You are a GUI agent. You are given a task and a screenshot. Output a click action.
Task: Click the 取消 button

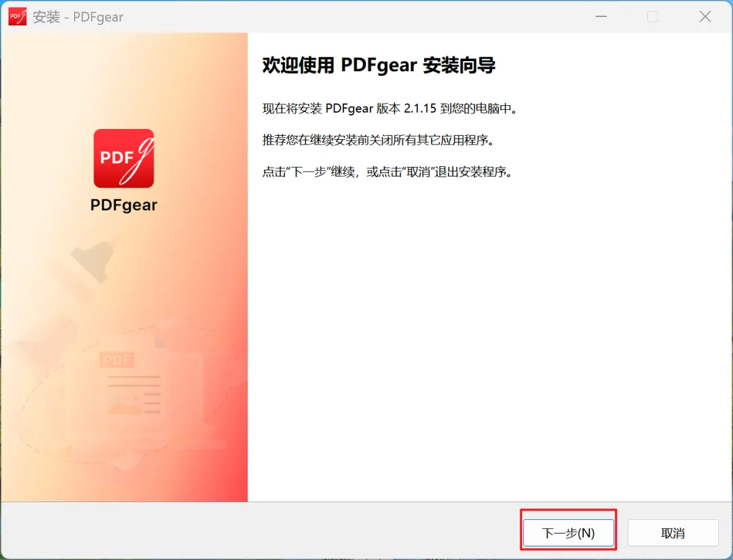[673, 533]
